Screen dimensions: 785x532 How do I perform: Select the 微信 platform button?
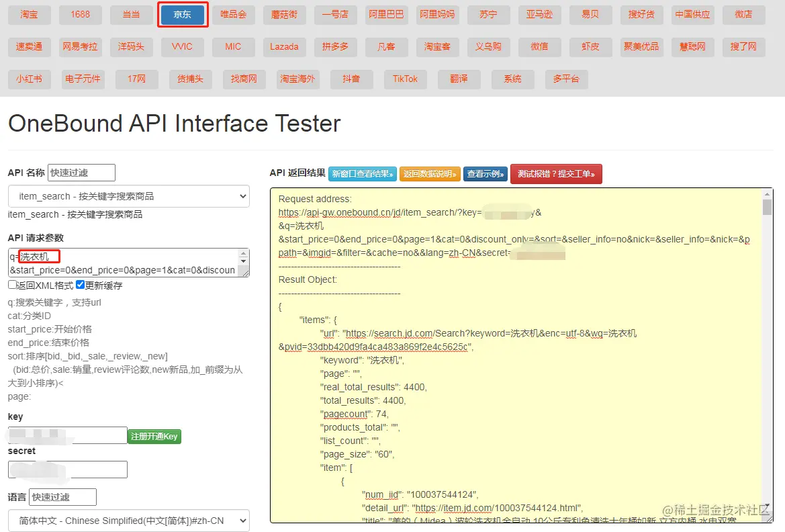tap(540, 46)
